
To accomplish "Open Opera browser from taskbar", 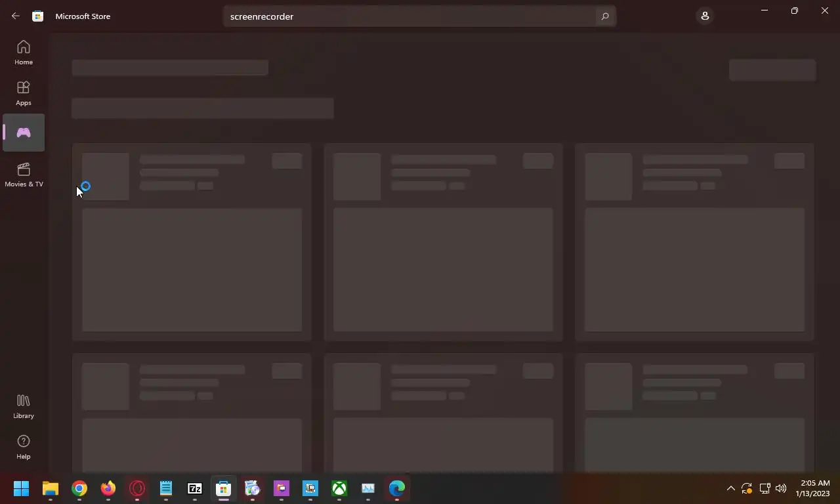I will [137, 488].
